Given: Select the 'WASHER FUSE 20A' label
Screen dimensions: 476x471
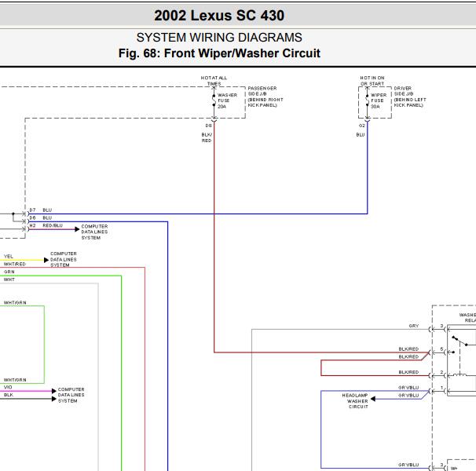Looking at the screenshot, I should click(227, 100).
